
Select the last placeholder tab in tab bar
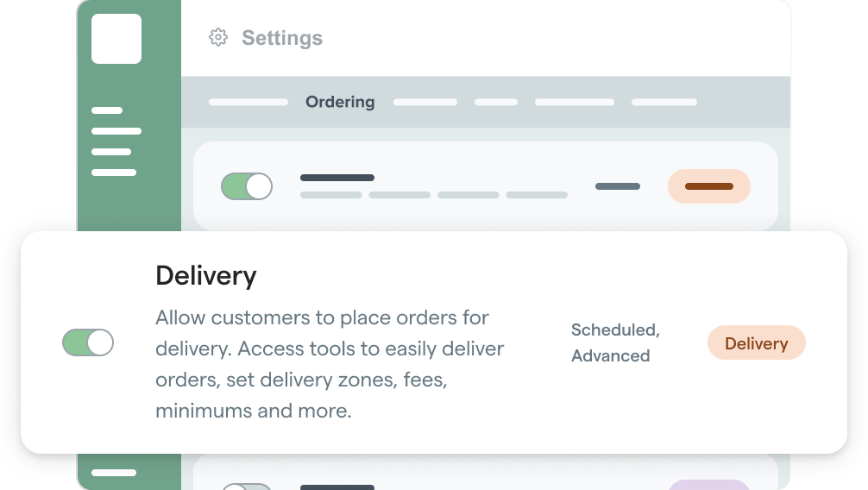tap(664, 102)
